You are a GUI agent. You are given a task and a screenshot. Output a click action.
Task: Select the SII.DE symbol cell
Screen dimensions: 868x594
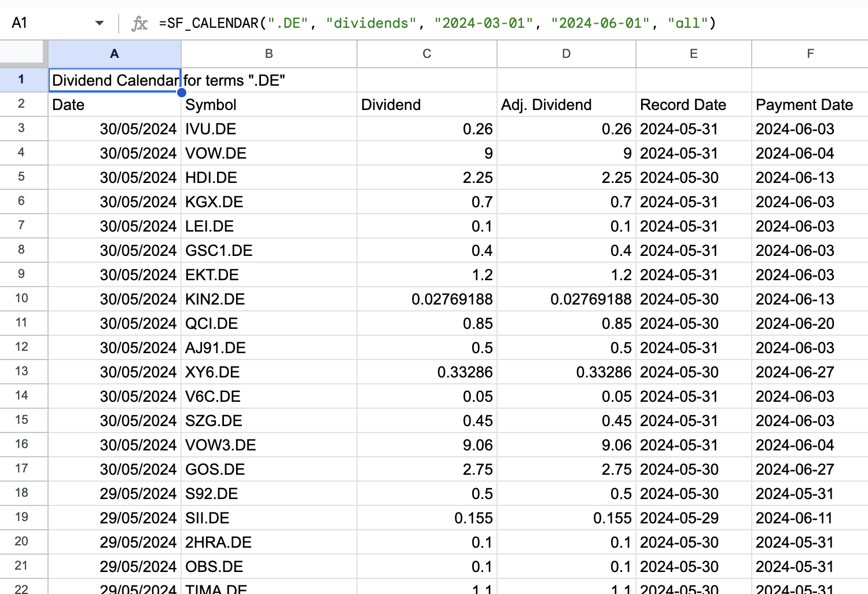click(x=269, y=518)
